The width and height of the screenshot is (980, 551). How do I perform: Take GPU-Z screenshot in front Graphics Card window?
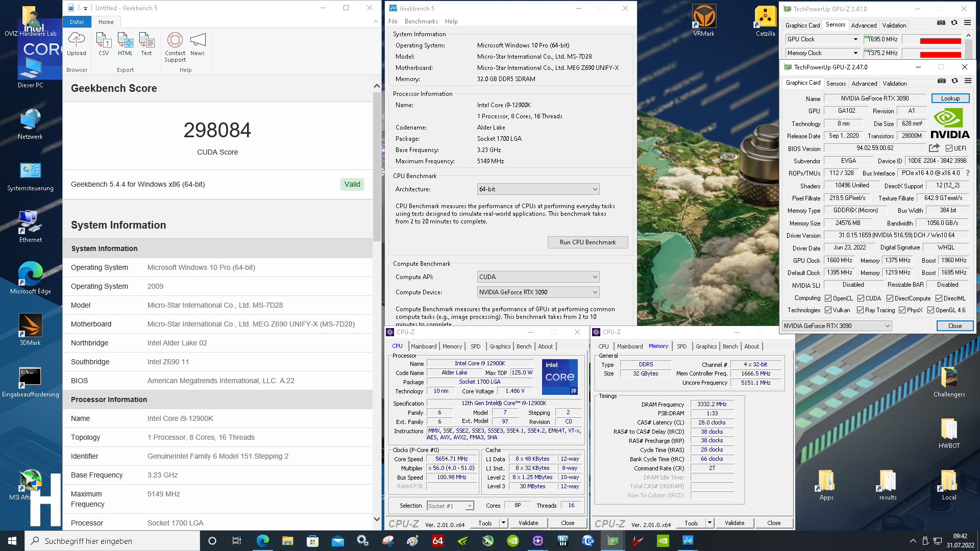coord(942,81)
